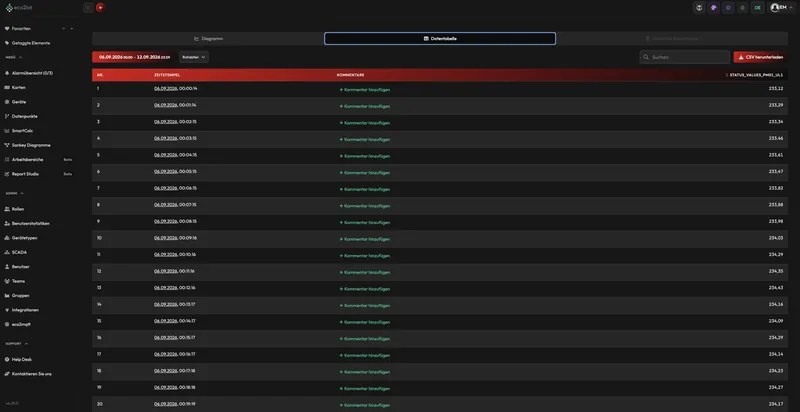This screenshot has height=412, width=800.
Task: Click the greyed-out third tab
Action: [x=672, y=39]
